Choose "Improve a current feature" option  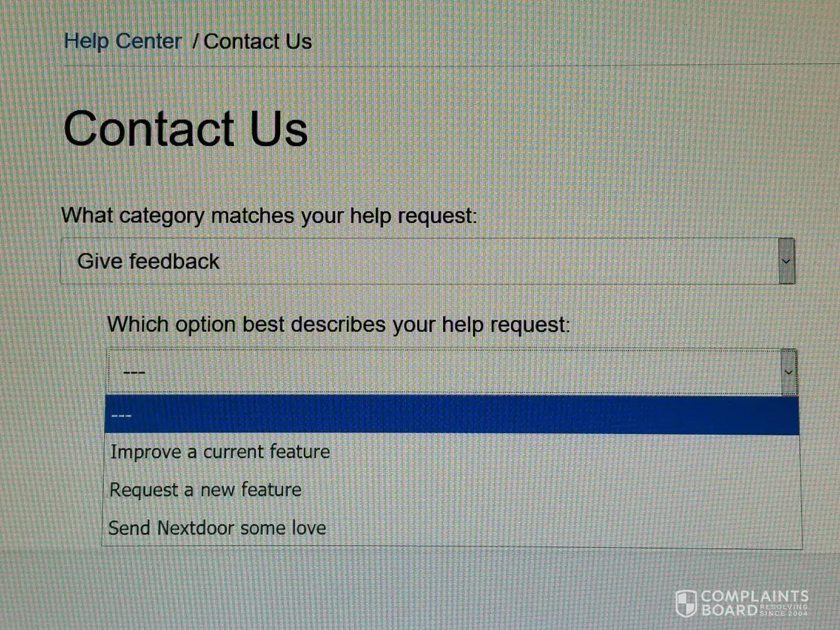pos(220,452)
